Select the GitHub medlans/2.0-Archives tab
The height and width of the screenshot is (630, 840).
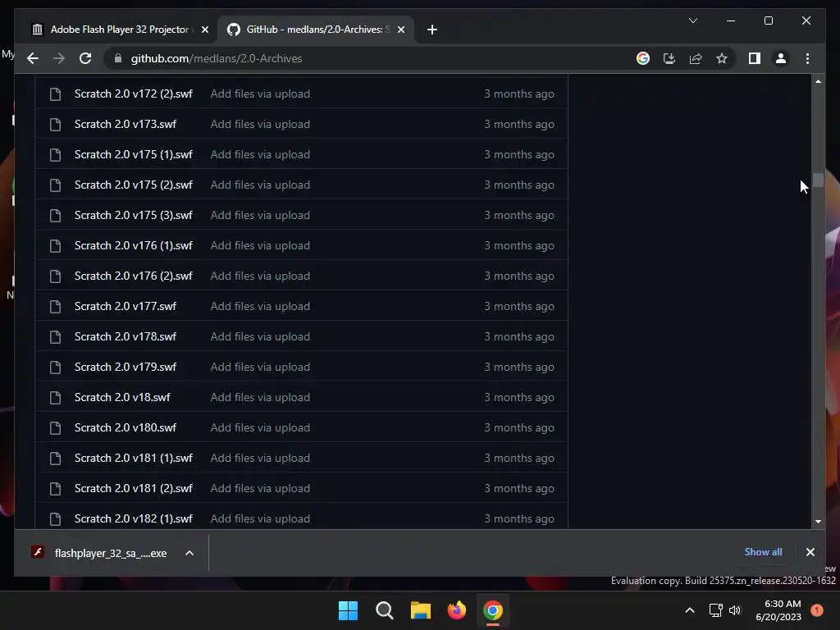click(314, 30)
